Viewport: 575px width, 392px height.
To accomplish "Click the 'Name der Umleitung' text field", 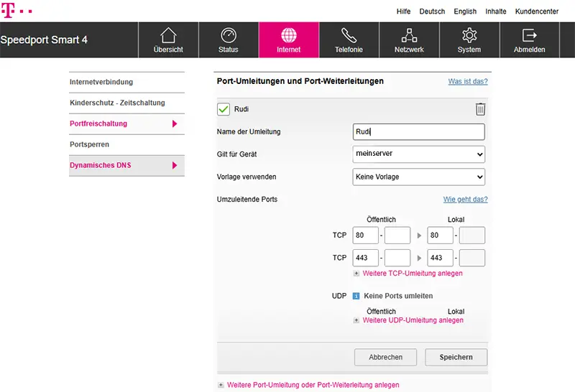I will 418,131.
